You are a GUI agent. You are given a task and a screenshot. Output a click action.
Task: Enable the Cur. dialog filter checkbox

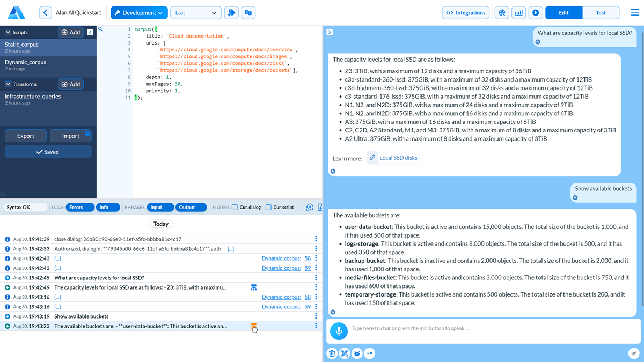click(x=235, y=208)
